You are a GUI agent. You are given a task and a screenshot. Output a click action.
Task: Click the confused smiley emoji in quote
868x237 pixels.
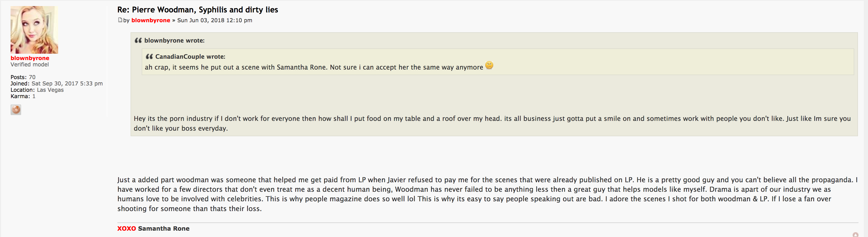click(x=489, y=65)
